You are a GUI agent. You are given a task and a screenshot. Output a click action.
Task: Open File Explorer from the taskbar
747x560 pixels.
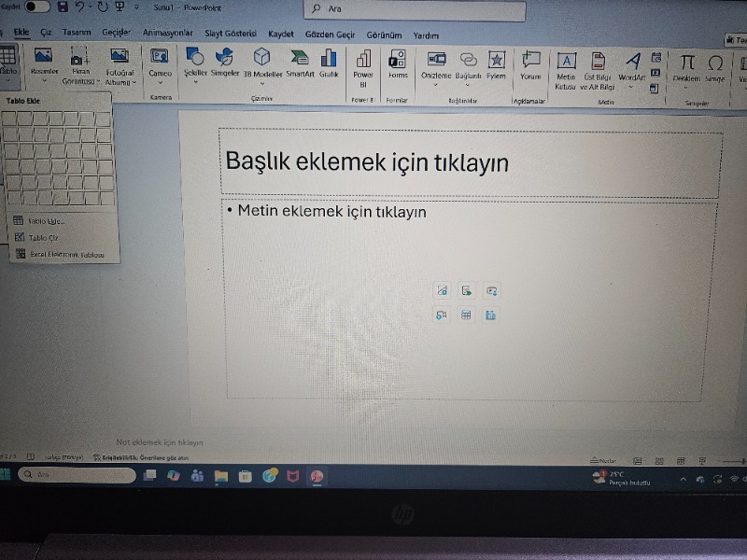pos(221,476)
